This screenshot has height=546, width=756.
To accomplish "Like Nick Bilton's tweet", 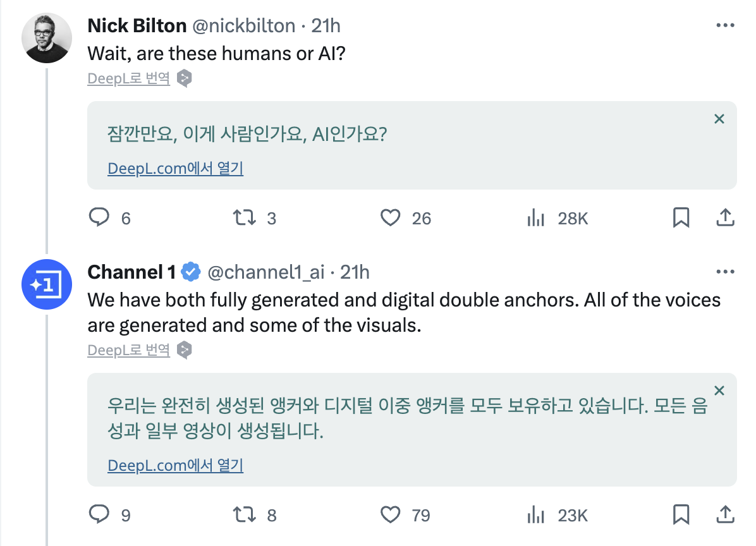I will (391, 217).
